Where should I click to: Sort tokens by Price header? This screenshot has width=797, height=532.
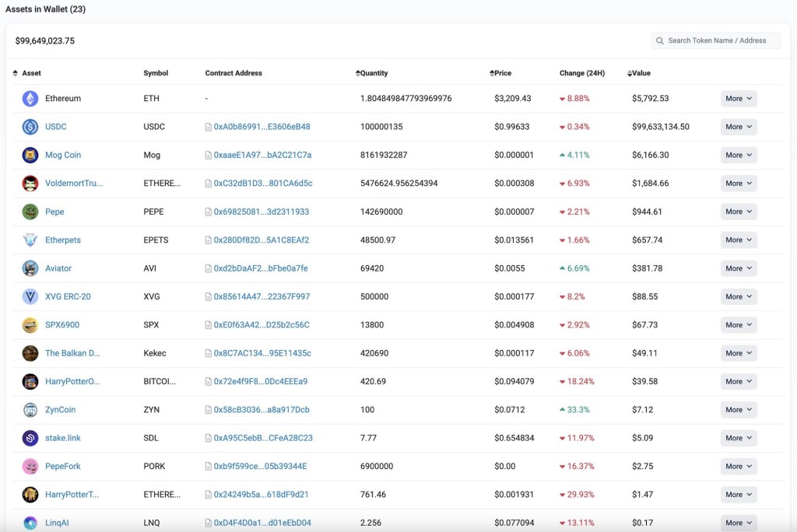coord(502,73)
